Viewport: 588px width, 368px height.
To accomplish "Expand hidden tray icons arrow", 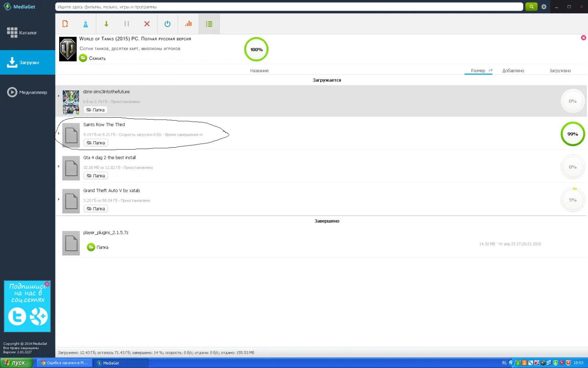I will click(511, 363).
